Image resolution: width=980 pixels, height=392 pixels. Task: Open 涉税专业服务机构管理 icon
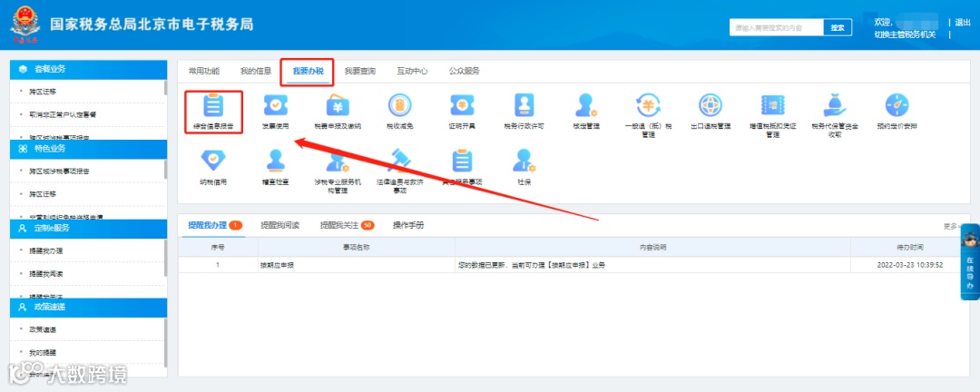pyautogui.click(x=338, y=162)
